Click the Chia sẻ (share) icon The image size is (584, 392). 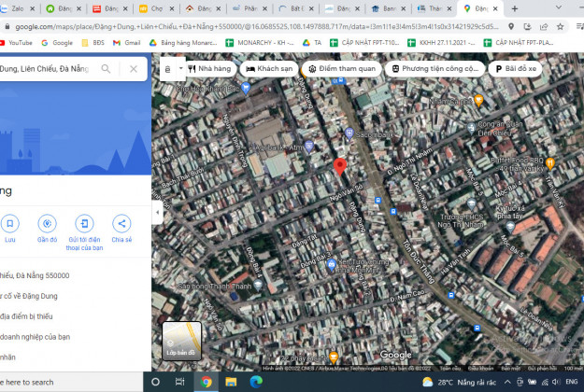[x=121, y=223]
